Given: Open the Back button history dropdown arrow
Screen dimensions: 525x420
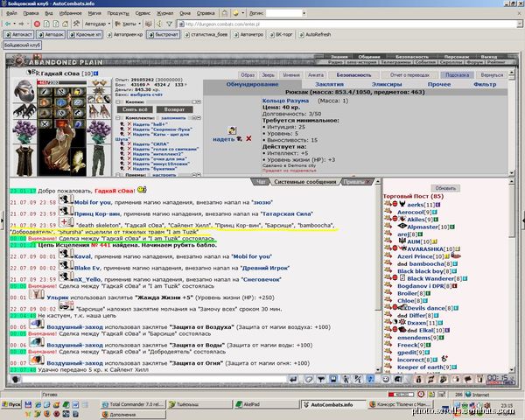Looking at the screenshot, I should (x=14, y=24).
